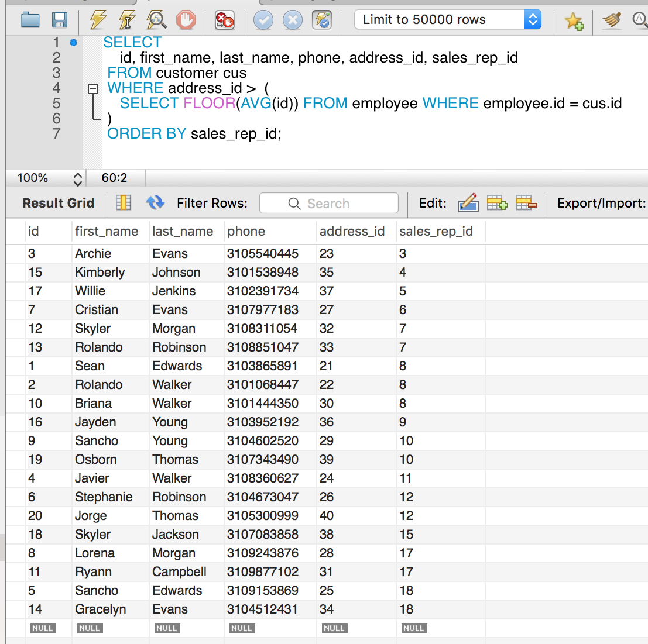
Task: Click phone number 3104602520
Action: [x=270, y=441]
